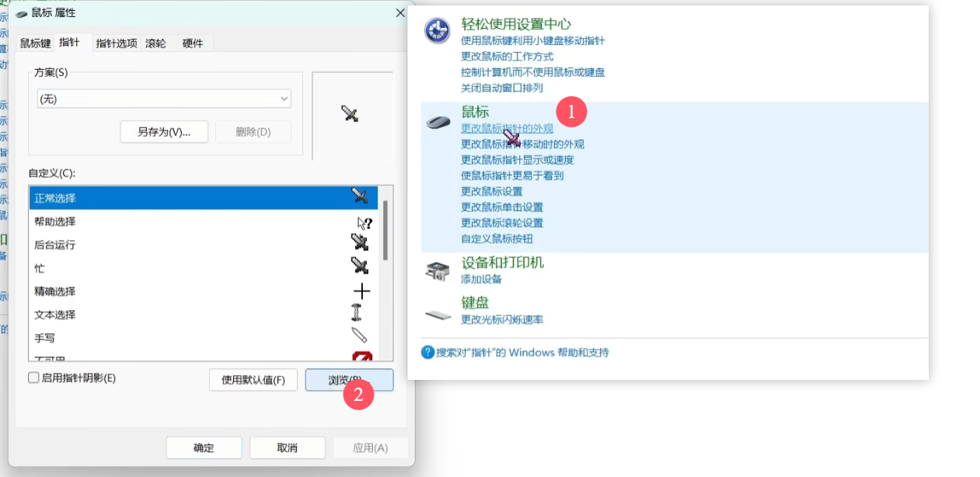
Task: Click the 浏览 browse button
Action: (x=350, y=380)
